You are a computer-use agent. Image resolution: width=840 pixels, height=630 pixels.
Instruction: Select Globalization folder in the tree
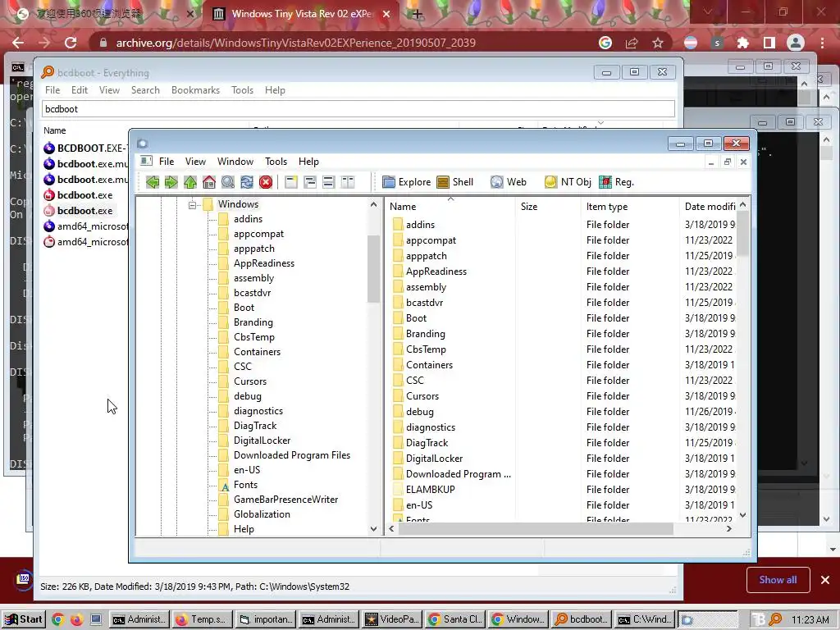pos(262,514)
